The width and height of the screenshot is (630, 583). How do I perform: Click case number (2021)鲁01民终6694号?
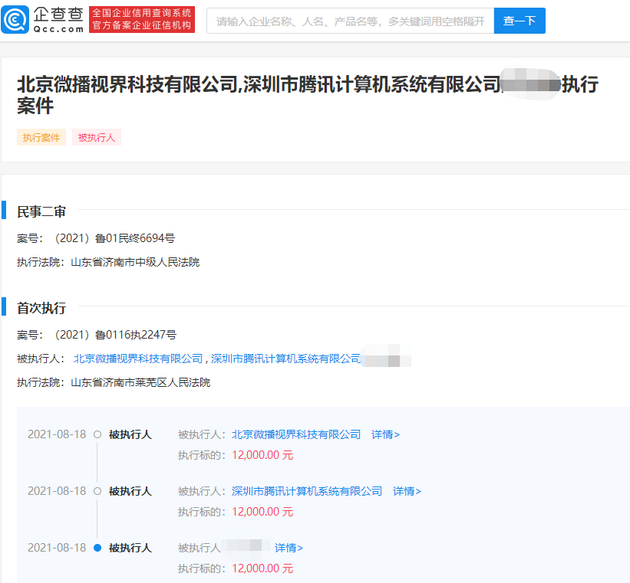pyautogui.click(x=115, y=238)
